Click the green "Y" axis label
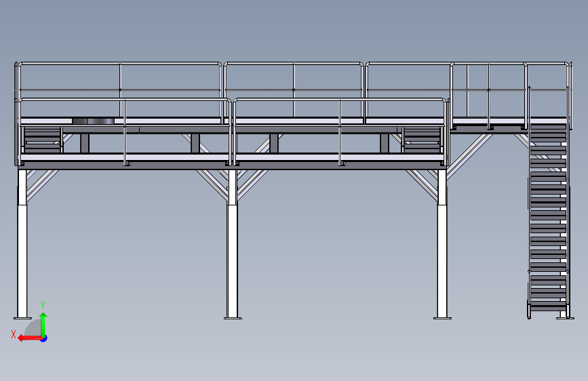This screenshot has height=381, width=588. click(x=43, y=305)
